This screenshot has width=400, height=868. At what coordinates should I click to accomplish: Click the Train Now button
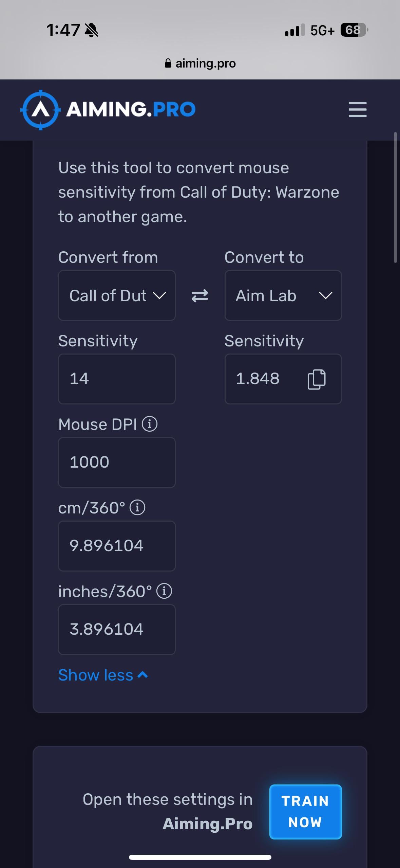click(x=305, y=812)
